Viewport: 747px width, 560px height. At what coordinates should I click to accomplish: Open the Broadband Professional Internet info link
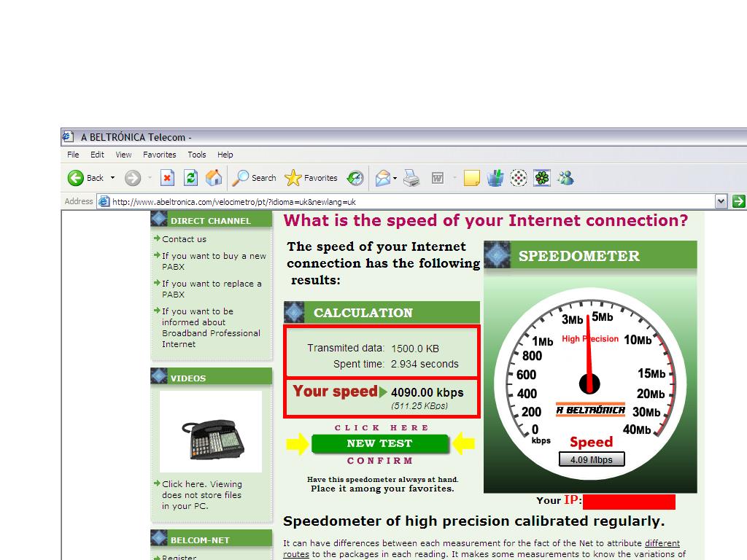[211, 327]
